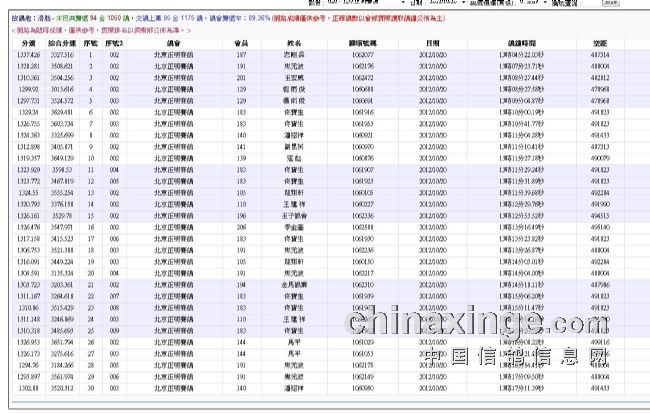Click the red provisional results notice below summary
Image resolution: width=650 pixels, height=414 pixels.
tap(98, 30)
